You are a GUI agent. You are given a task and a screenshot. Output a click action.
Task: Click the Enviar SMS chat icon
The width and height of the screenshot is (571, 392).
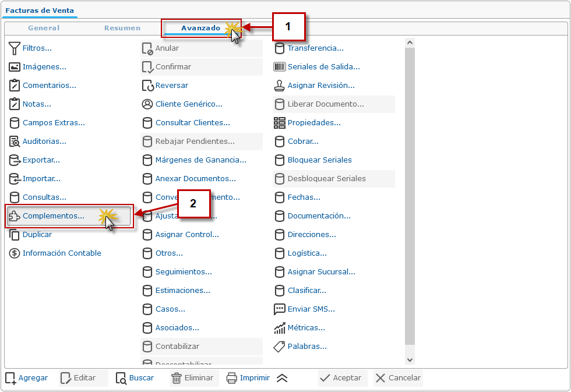coord(279,309)
